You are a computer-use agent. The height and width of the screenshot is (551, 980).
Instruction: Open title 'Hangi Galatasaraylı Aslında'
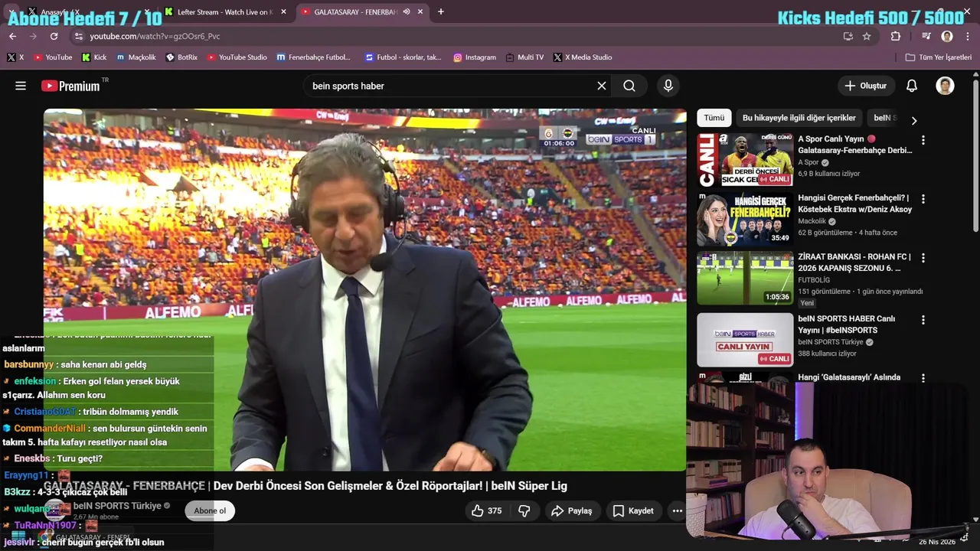pos(849,377)
